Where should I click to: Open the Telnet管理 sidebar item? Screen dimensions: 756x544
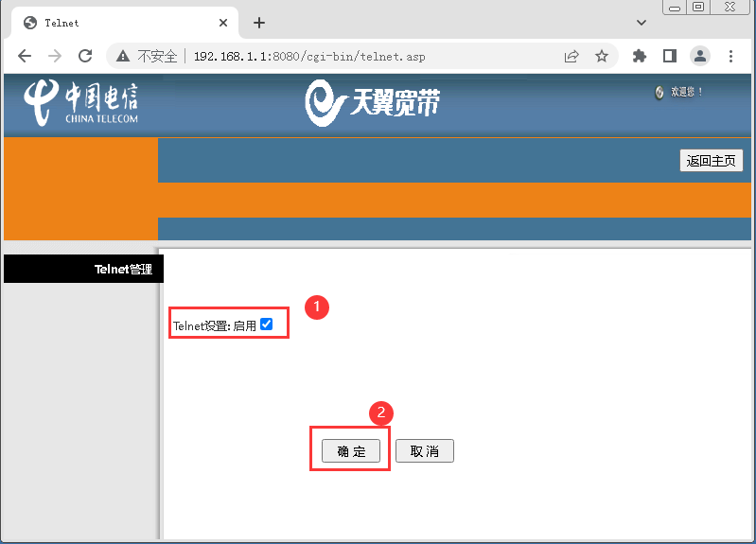point(83,269)
